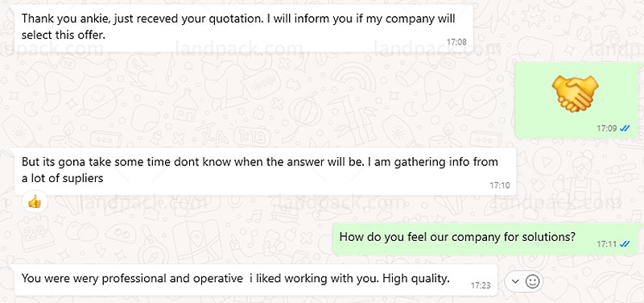Click the 17:11 timestamp in the green text bubble
The height and width of the screenshot is (303, 644).
[607, 244]
